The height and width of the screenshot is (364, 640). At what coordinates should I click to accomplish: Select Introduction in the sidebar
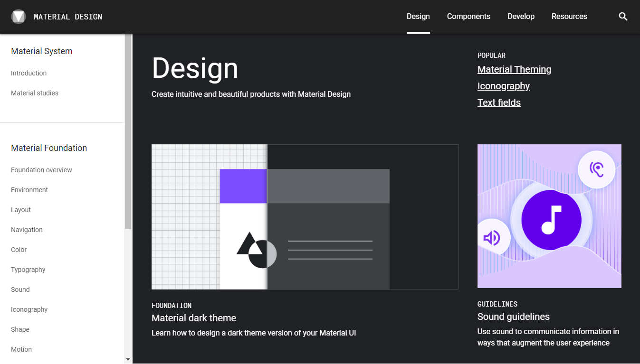click(x=29, y=73)
